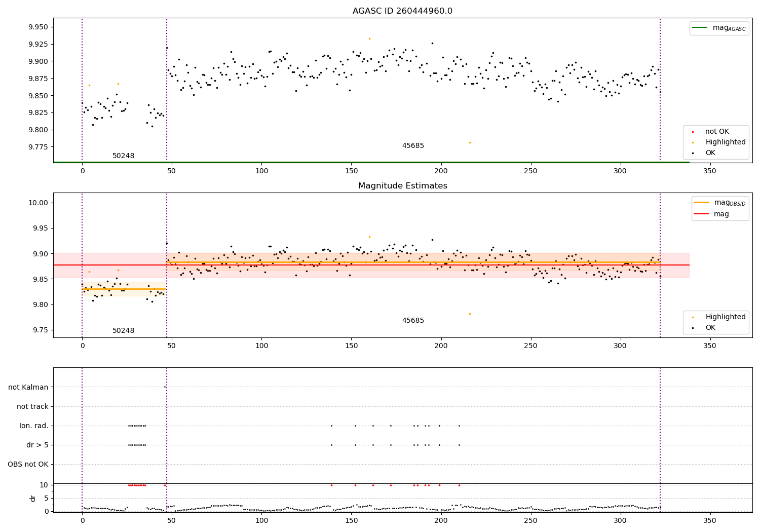The image size is (760, 532).
Task: Click the 'AGASC ID 260444960.0' plot title
Action: click(402, 11)
